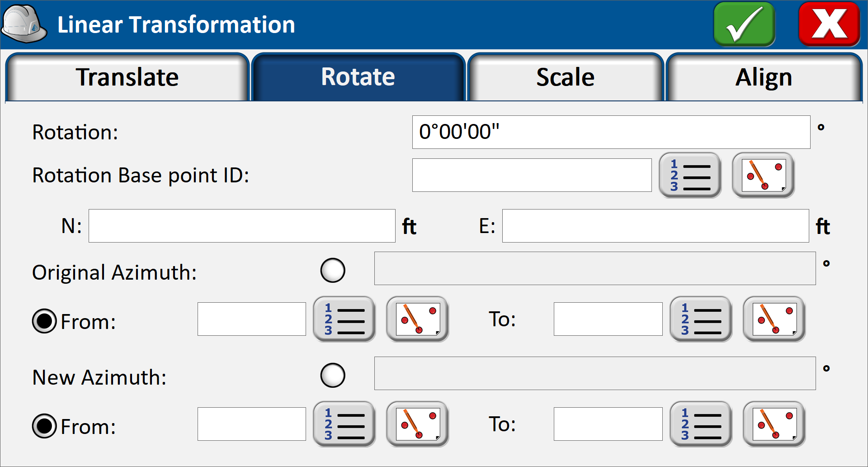This screenshot has height=467, width=868.
Task: Open point list for New Azimuth To
Action: 701,424
